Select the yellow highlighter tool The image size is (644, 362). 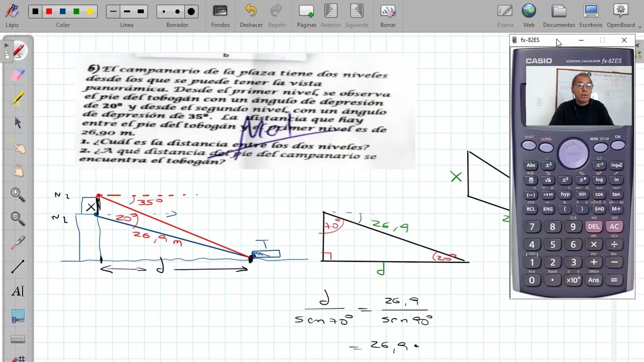(18, 99)
